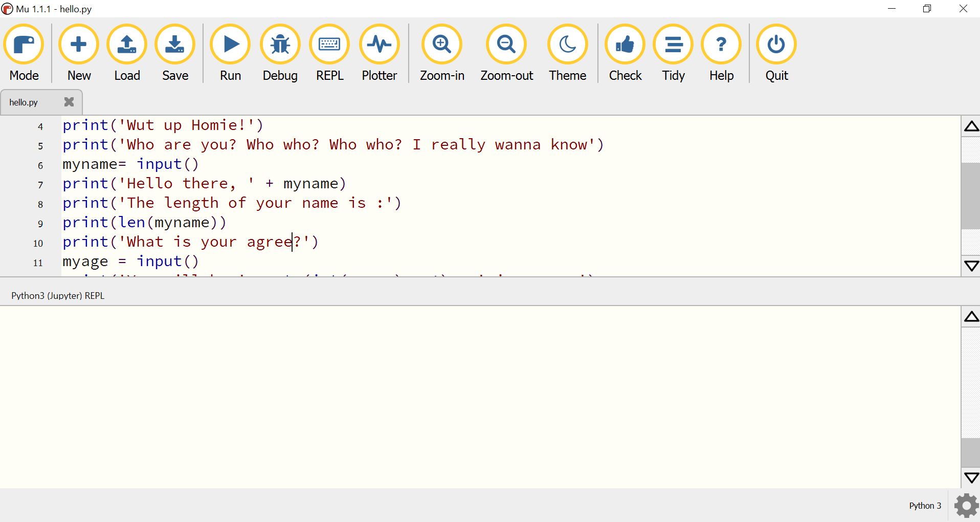
Task: Click the 'The length of your name' line
Action: (x=232, y=203)
